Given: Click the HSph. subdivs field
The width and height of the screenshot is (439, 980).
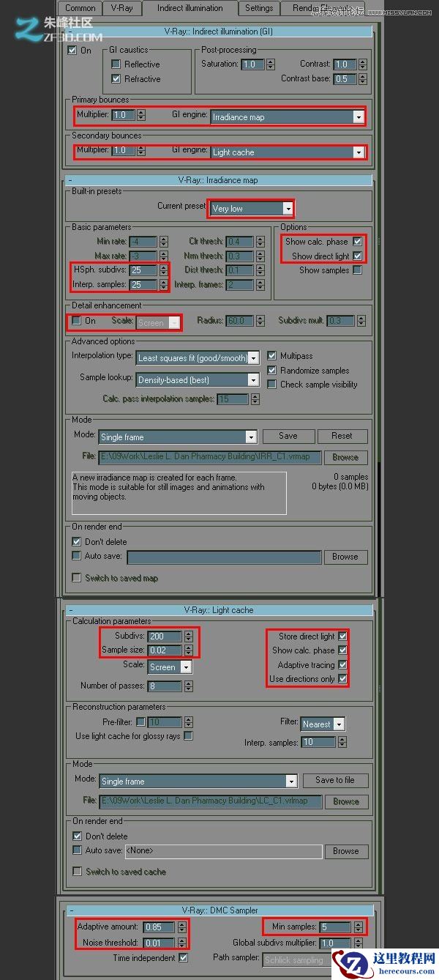Looking at the screenshot, I should (x=143, y=270).
